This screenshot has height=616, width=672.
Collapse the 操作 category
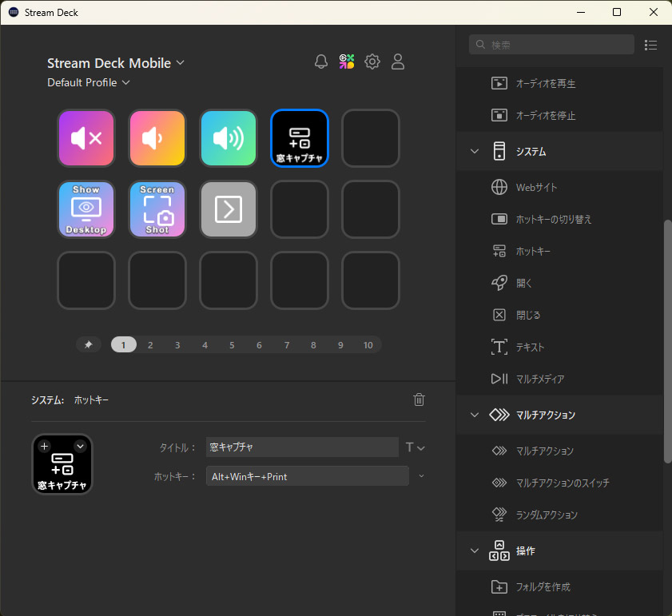click(475, 550)
